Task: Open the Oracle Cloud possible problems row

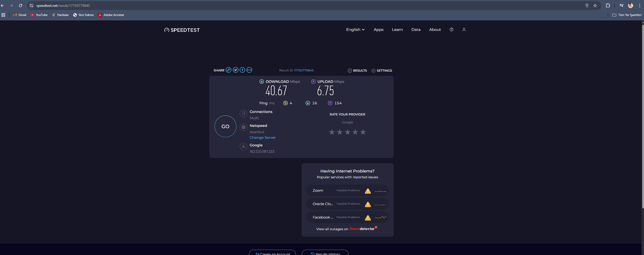Action: coord(347,204)
